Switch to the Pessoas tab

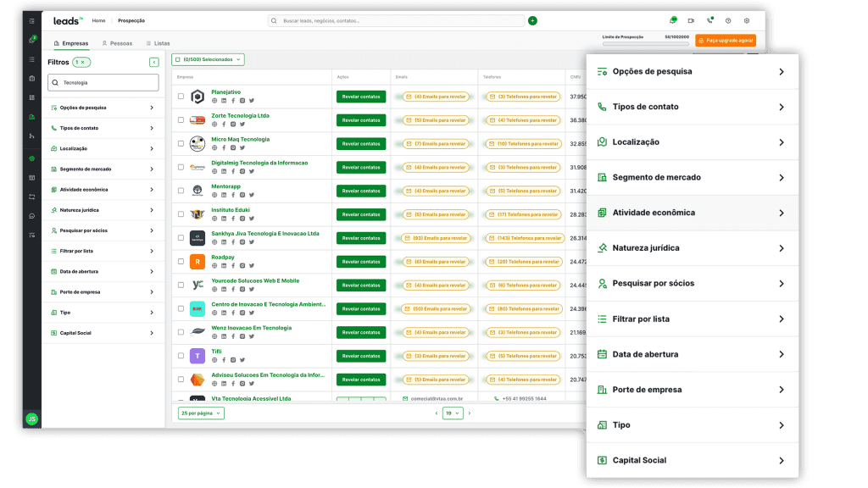click(x=117, y=43)
